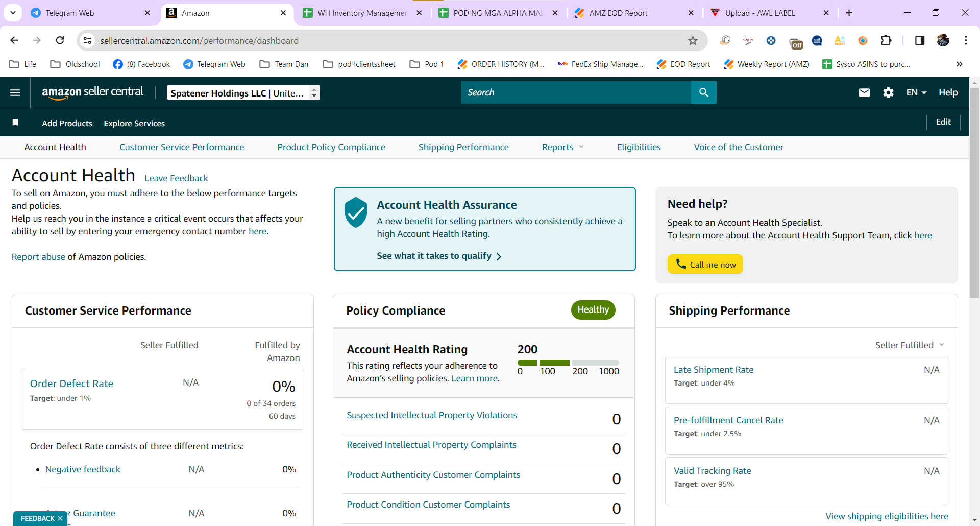Click Add Products
980x526 pixels.
click(x=67, y=123)
